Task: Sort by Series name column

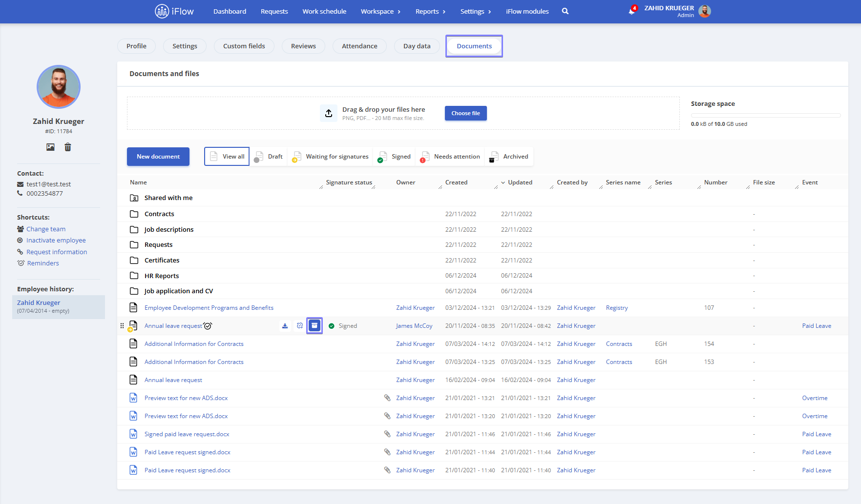Action: [623, 182]
